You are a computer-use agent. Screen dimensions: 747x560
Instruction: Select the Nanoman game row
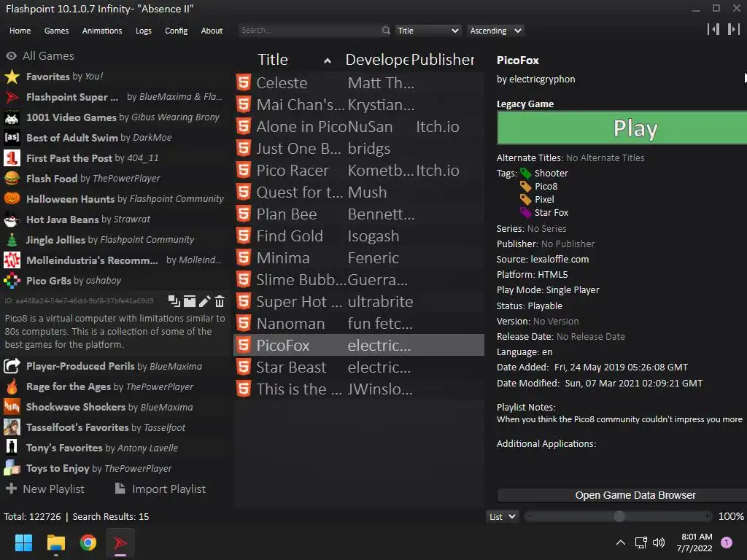[x=359, y=323]
